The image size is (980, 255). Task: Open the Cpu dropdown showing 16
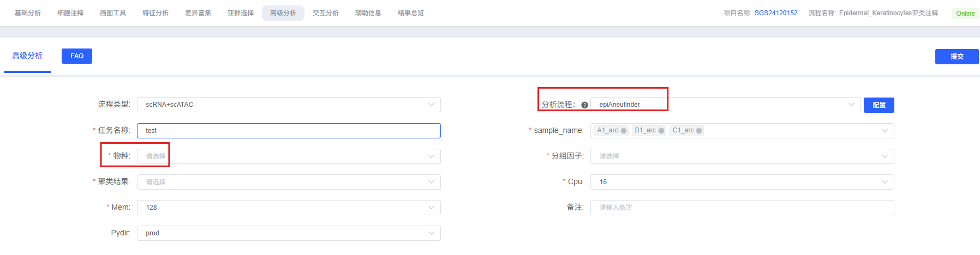pos(742,182)
